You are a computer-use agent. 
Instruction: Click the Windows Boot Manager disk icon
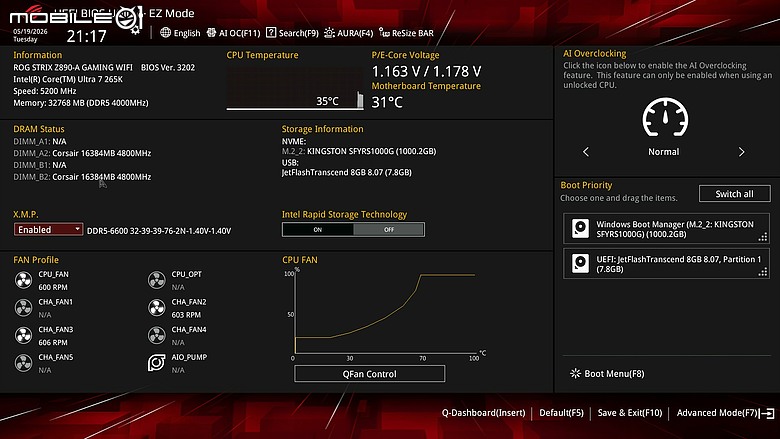(x=580, y=229)
